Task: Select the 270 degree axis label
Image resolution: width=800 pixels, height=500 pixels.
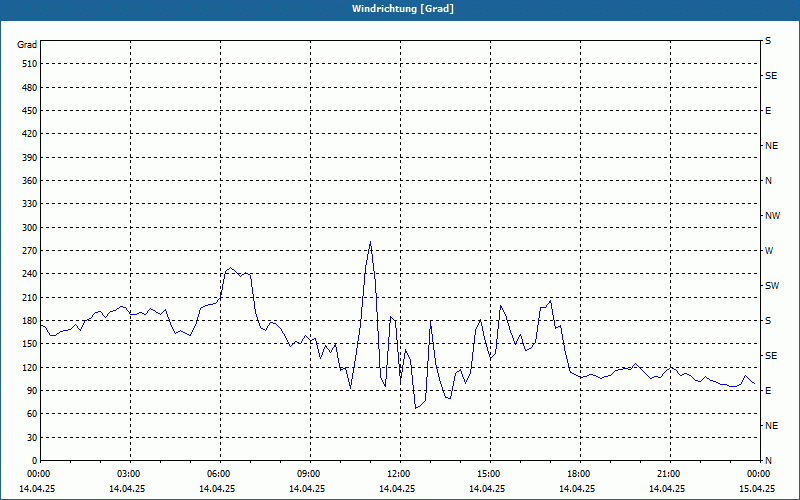Action: pyautogui.click(x=30, y=251)
